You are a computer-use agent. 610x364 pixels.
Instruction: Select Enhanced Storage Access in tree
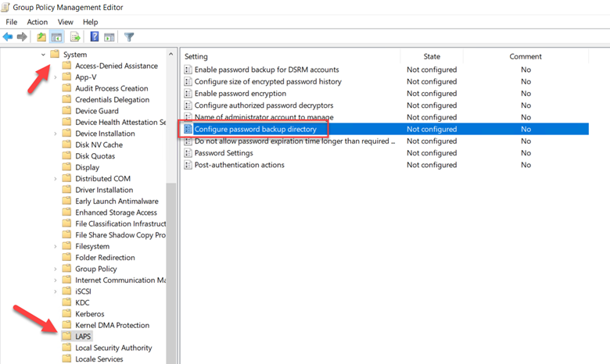point(116,212)
